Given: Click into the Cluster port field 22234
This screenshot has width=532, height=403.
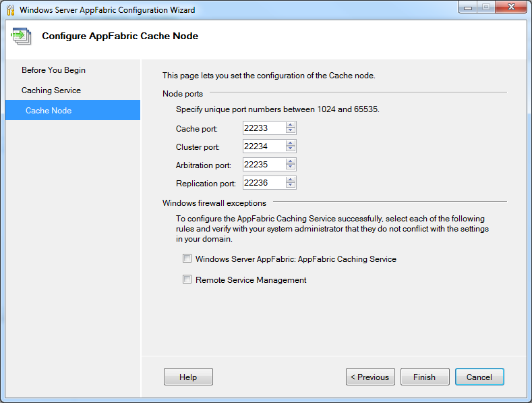Looking at the screenshot, I should pos(264,146).
